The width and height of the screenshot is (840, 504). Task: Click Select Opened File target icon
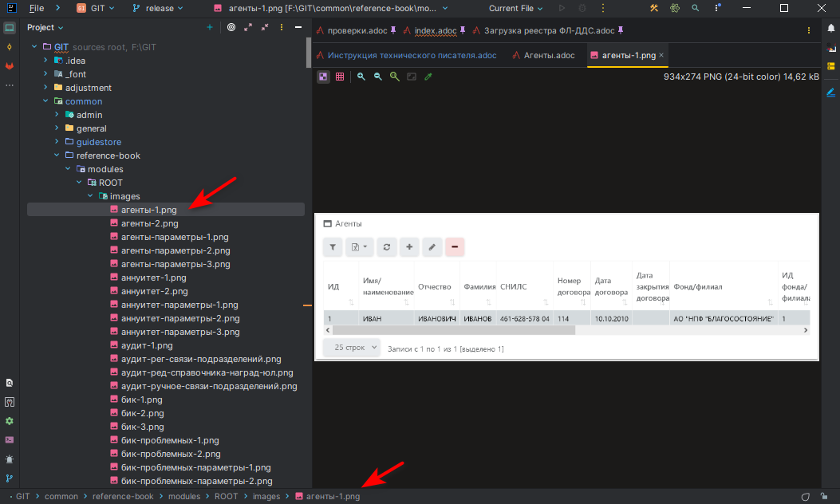click(x=231, y=27)
